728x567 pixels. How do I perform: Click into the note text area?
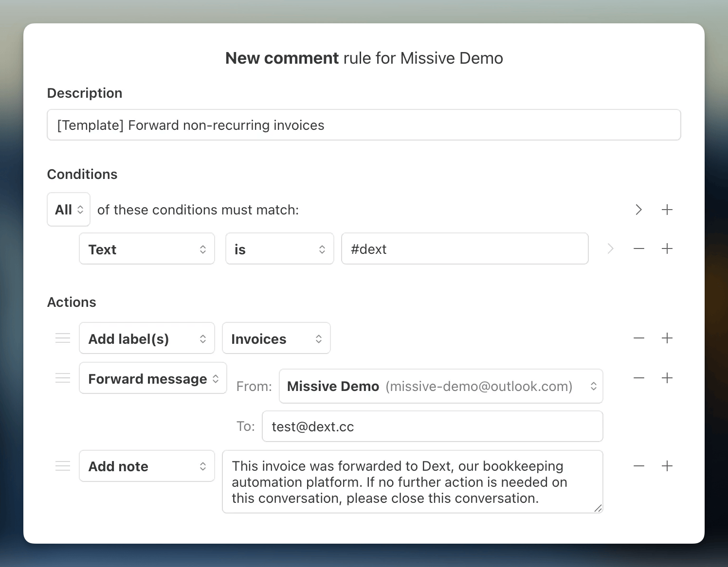tap(412, 482)
